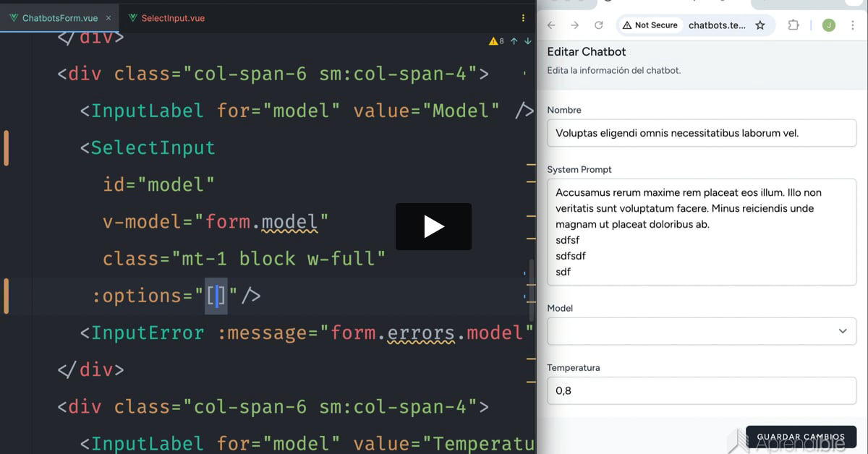Click the Model label in browser form
This screenshot has height=454, width=868.
click(x=560, y=308)
